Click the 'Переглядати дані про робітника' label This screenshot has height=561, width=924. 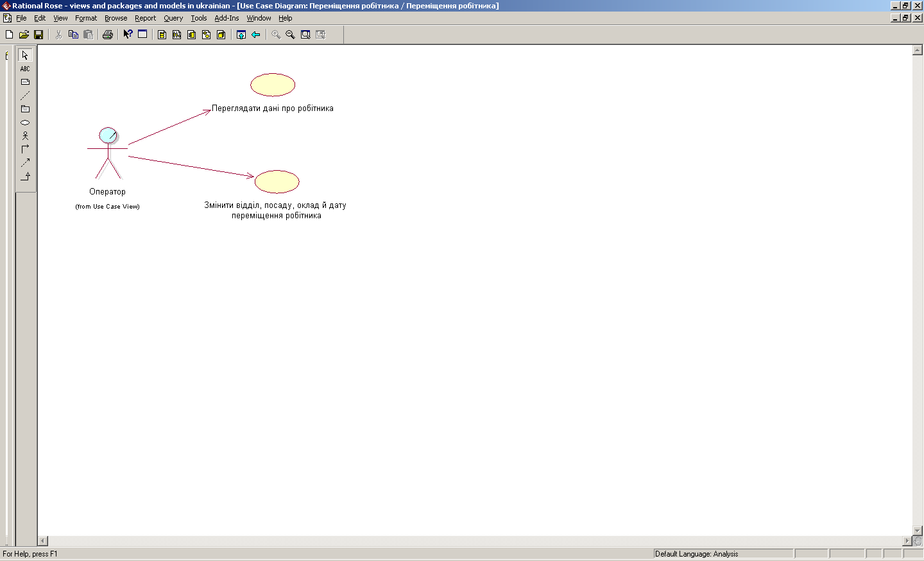coord(273,108)
